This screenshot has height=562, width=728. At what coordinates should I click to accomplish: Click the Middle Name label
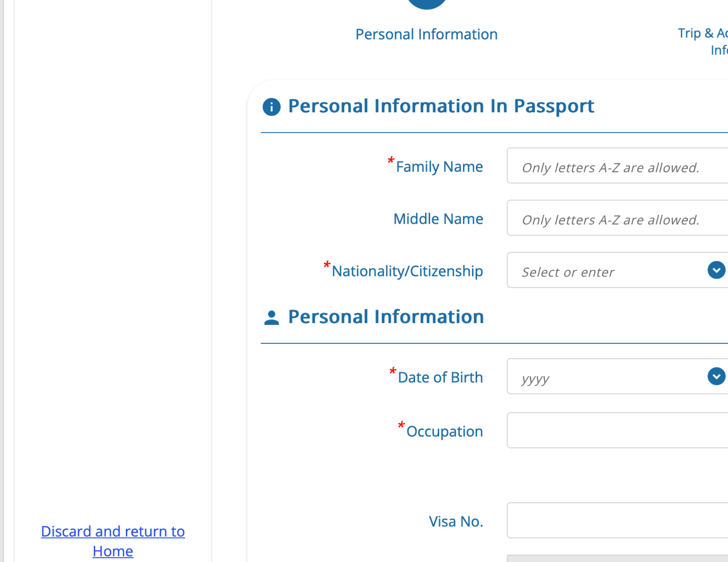(x=438, y=219)
